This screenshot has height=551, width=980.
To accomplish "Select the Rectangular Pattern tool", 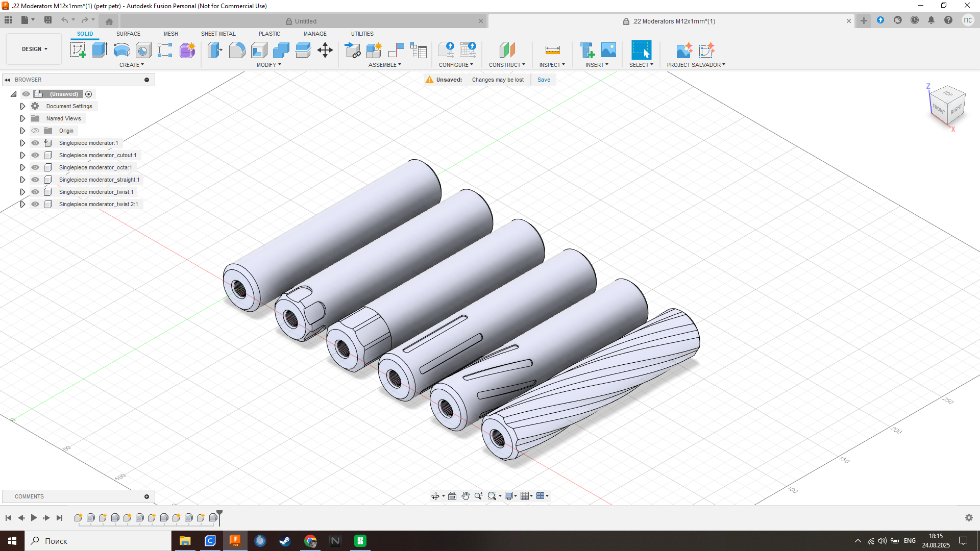I will 165,50.
